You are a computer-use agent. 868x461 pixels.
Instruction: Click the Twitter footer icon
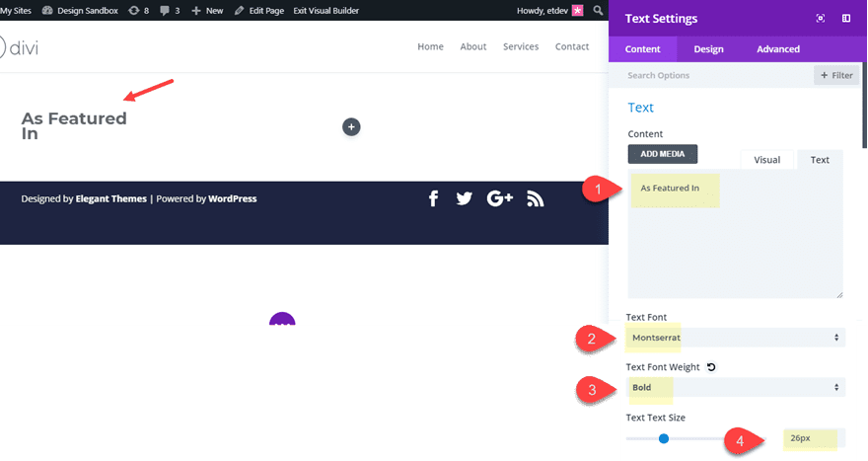click(464, 198)
